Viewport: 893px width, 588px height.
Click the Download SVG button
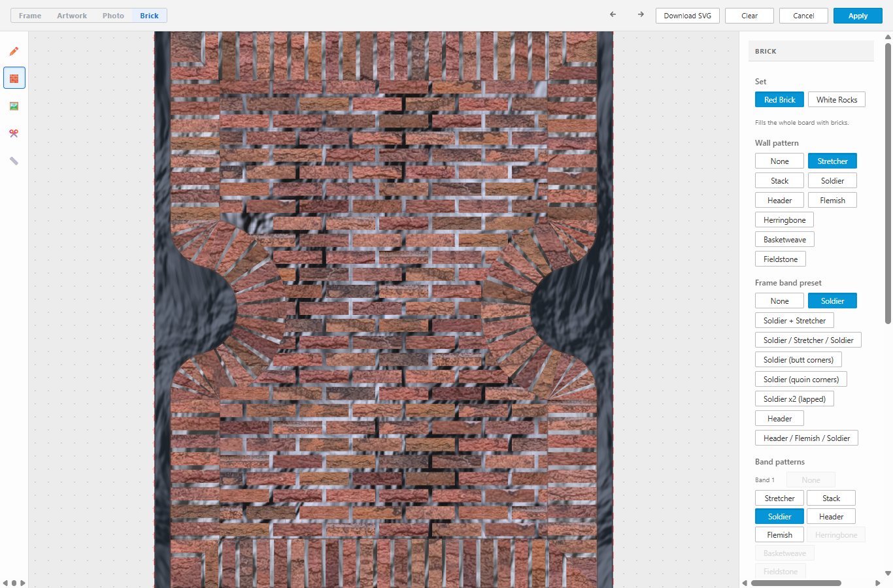pos(688,16)
